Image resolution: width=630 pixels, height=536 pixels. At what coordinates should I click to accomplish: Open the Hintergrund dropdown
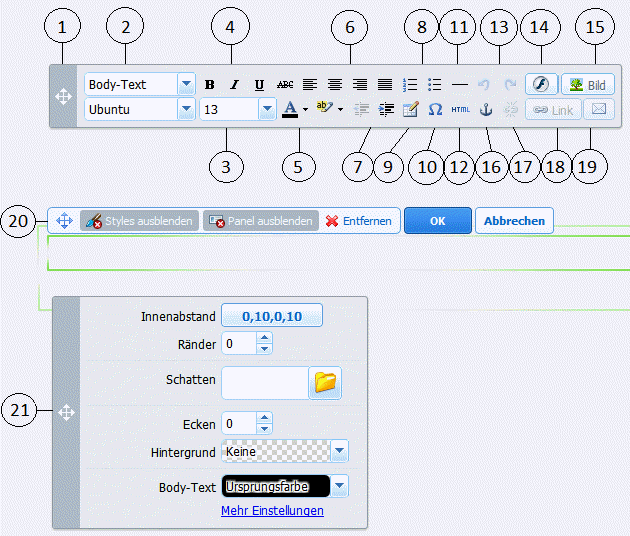[340, 451]
